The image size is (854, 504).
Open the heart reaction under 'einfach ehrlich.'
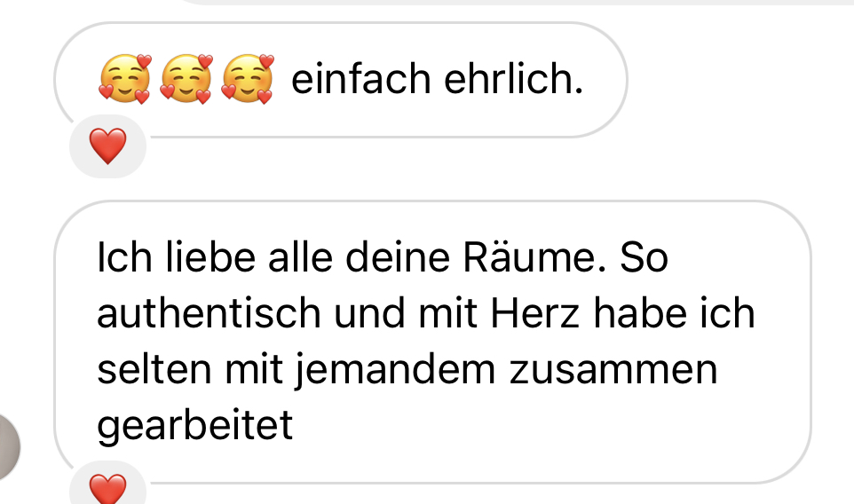[107, 146]
